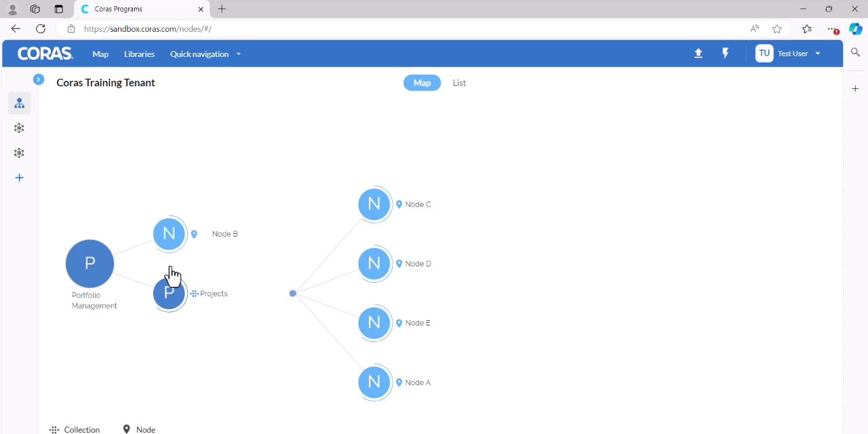868x434 pixels.
Task: Add page to favorites with star icon
Action: (x=777, y=28)
